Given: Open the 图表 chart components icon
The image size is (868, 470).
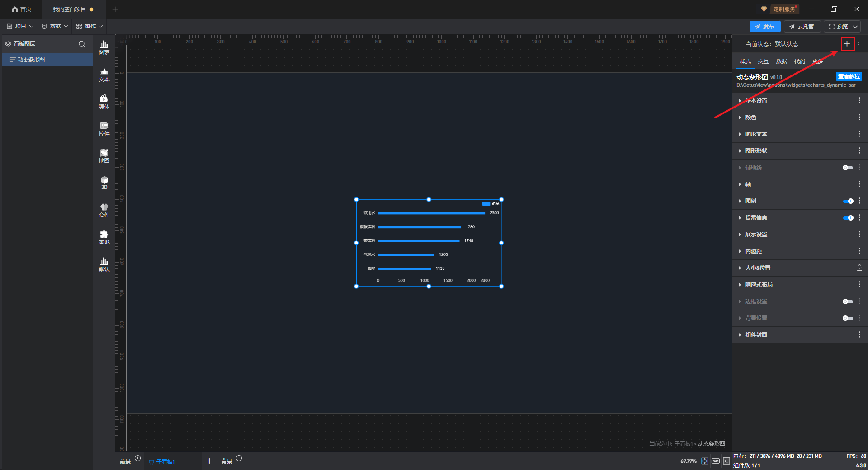Looking at the screenshot, I should (104, 47).
